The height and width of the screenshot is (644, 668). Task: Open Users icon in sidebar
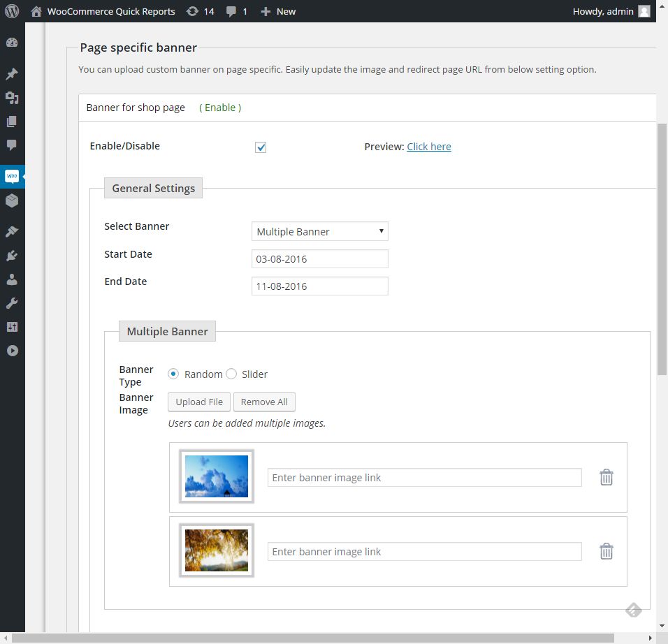[12, 279]
